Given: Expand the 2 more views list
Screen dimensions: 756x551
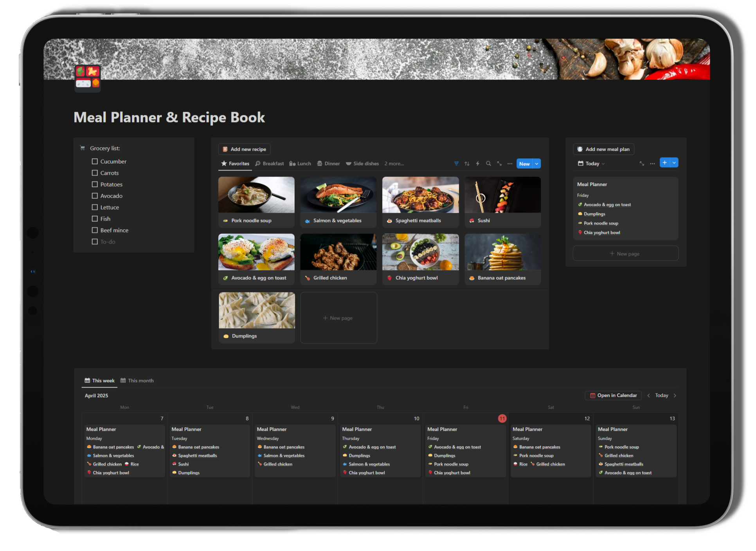Looking at the screenshot, I should 394,164.
